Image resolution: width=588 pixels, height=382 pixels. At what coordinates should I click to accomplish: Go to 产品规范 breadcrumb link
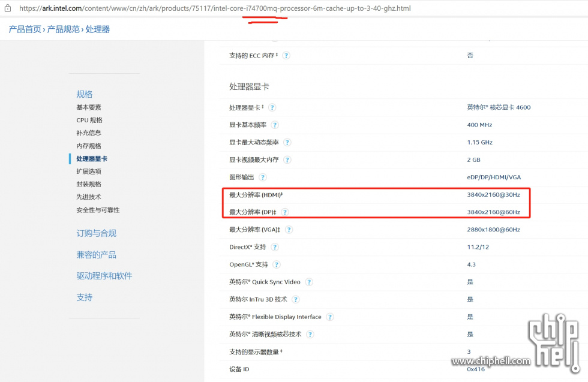point(64,29)
